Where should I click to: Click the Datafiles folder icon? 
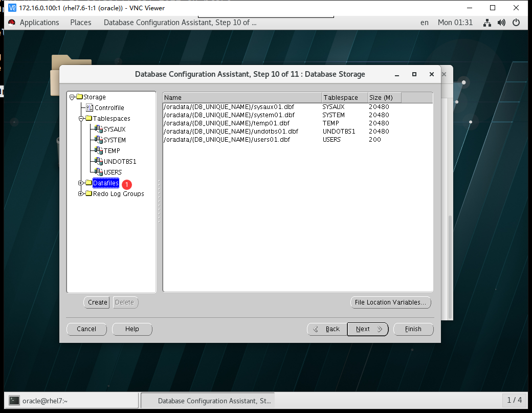tap(89, 183)
